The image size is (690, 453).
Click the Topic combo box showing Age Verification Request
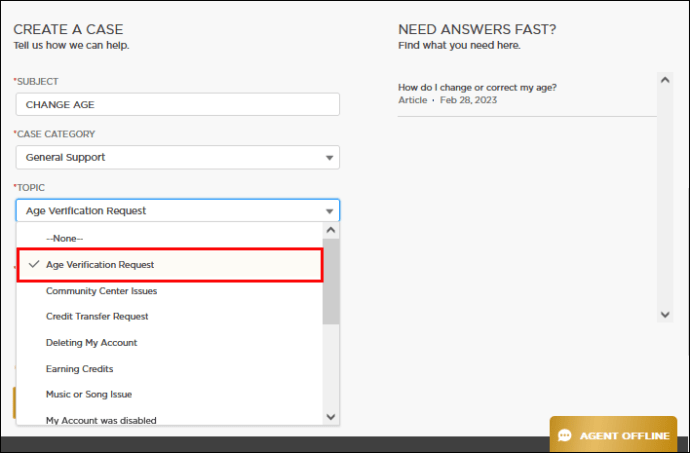[x=170, y=211]
